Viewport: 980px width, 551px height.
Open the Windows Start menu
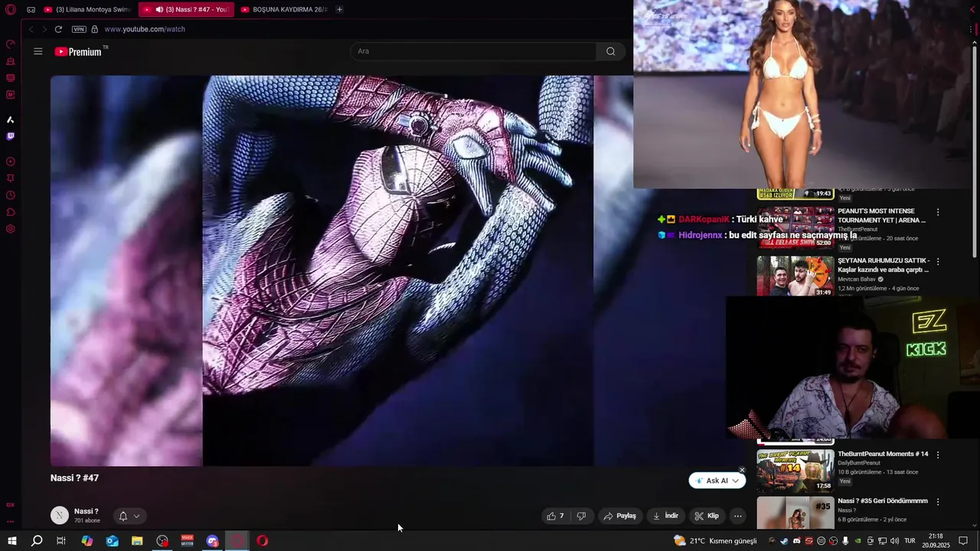pos(11,541)
